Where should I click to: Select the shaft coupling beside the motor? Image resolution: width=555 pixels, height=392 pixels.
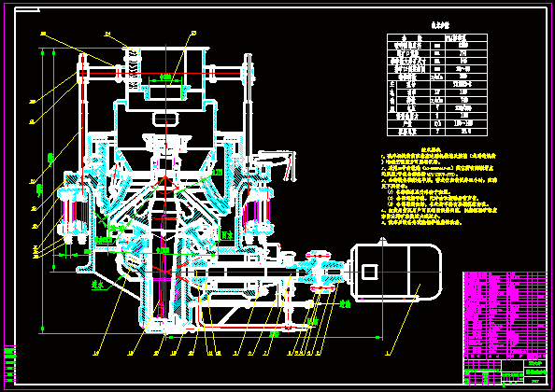321,272
